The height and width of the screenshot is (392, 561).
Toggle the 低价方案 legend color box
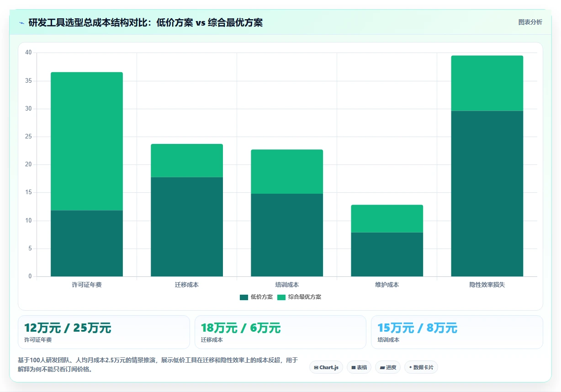click(x=244, y=297)
